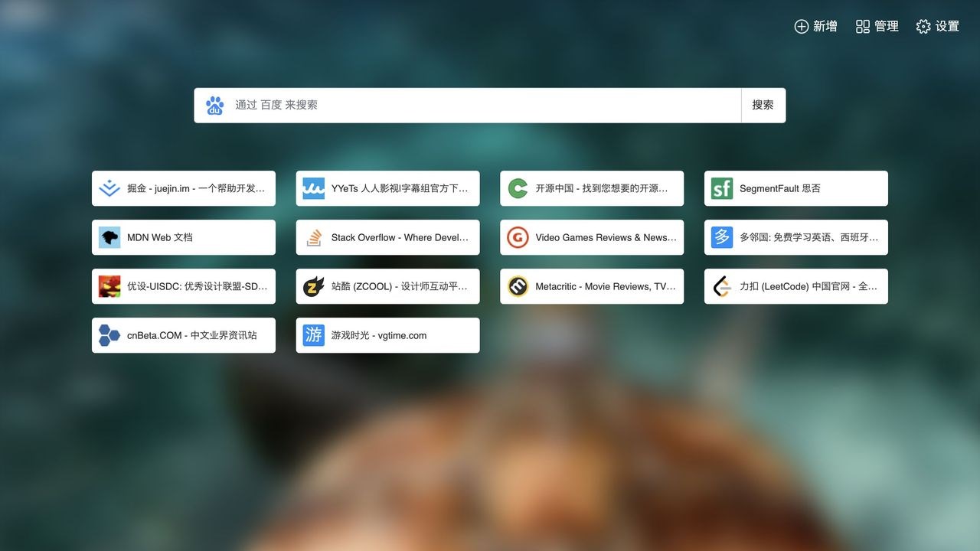Screen dimensions: 980x551
Task: Click the YYeTs 人人影视 site icon
Action: click(314, 188)
